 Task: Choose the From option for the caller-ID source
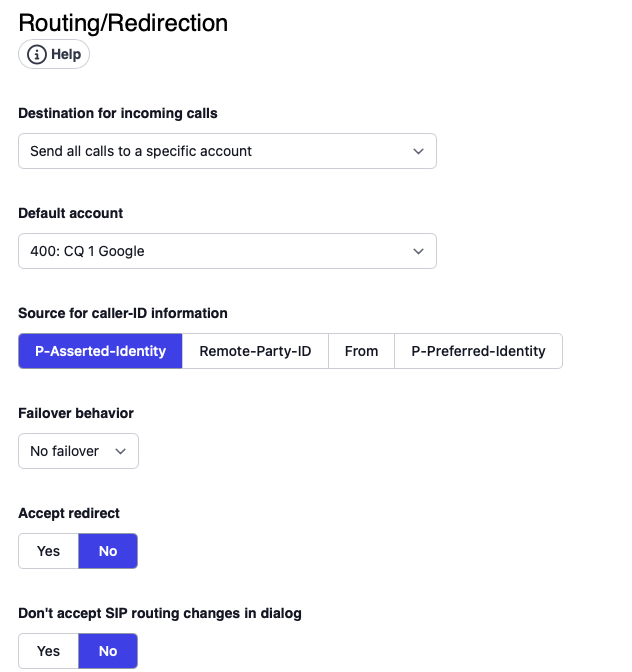pyautogui.click(x=361, y=351)
